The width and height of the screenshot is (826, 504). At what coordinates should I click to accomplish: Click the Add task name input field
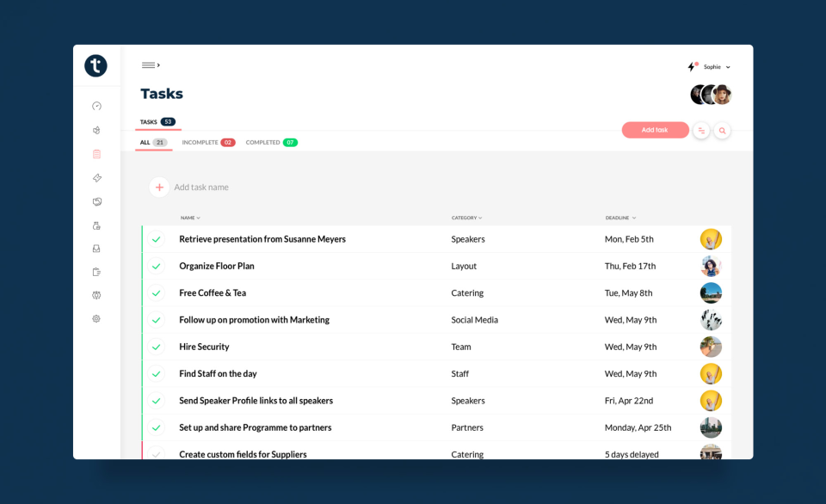[201, 187]
